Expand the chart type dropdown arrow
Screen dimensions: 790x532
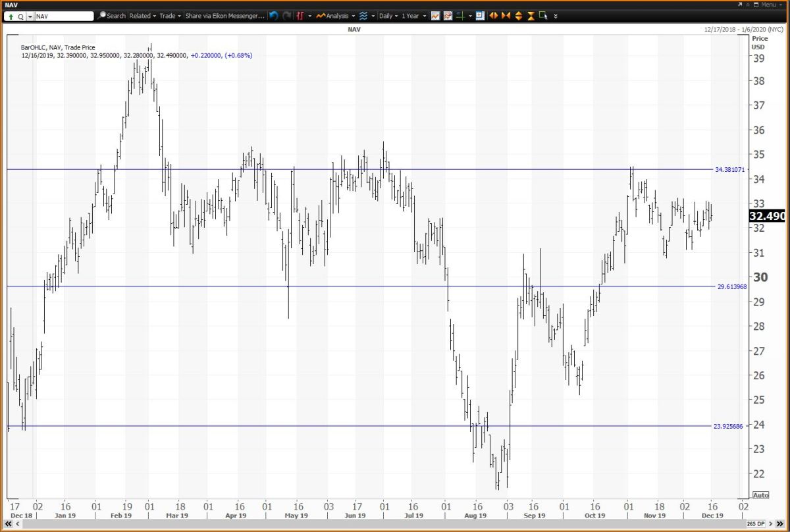tap(309, 16)
